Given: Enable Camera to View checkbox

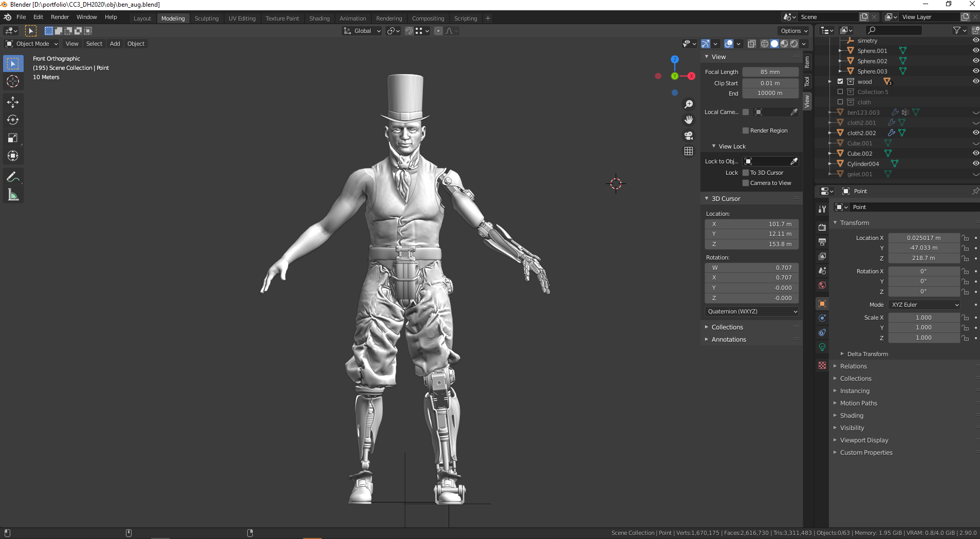Looking at the screenshot, I should pos(746,183).
